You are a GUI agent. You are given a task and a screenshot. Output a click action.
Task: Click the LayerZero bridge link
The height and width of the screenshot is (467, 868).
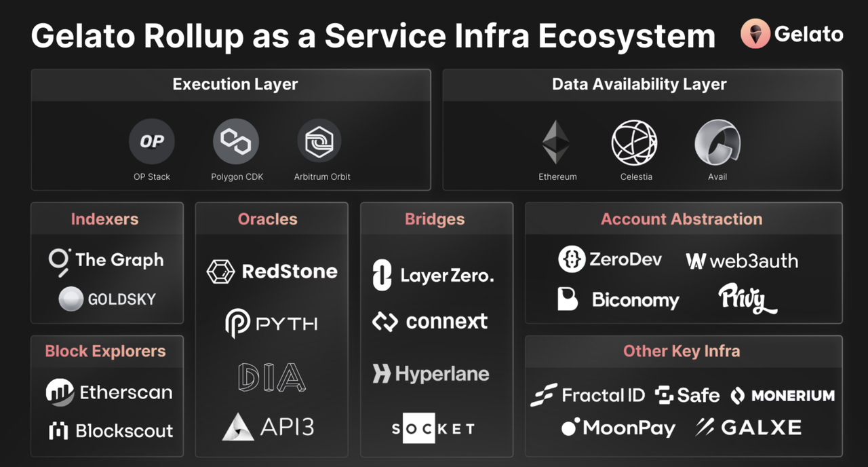point(433,275)
